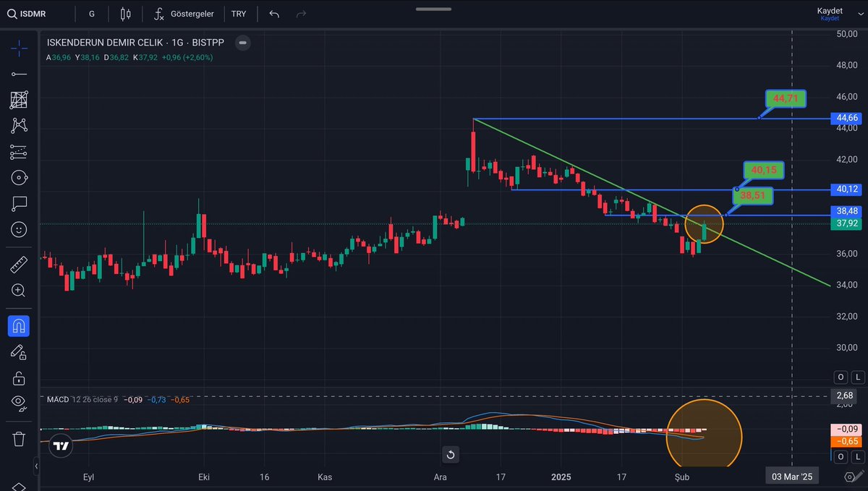
Task: Reset chart view with the round arrow
Action: click(x=451, y=455)
